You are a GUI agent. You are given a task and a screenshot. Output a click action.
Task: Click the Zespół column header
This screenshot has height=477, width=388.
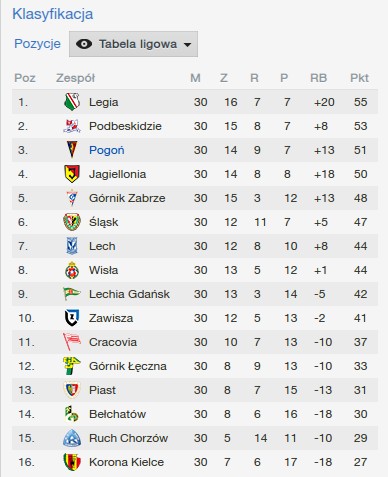coord(75,78)
